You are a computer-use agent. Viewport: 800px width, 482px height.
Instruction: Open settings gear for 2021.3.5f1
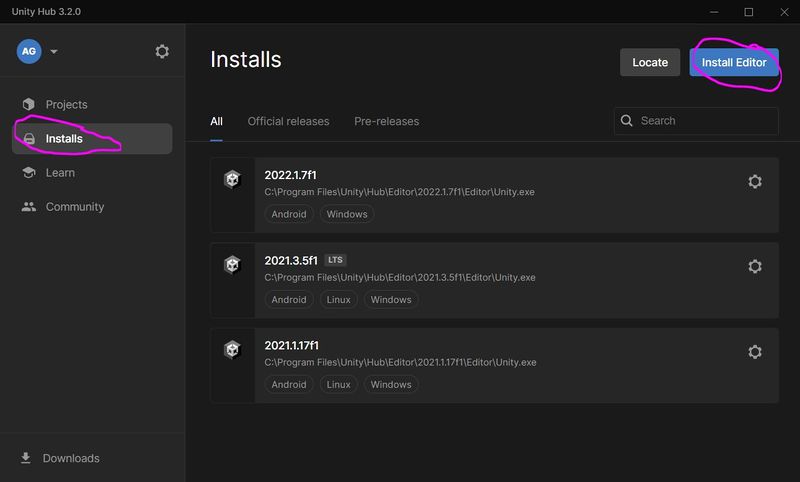[755, 266]
